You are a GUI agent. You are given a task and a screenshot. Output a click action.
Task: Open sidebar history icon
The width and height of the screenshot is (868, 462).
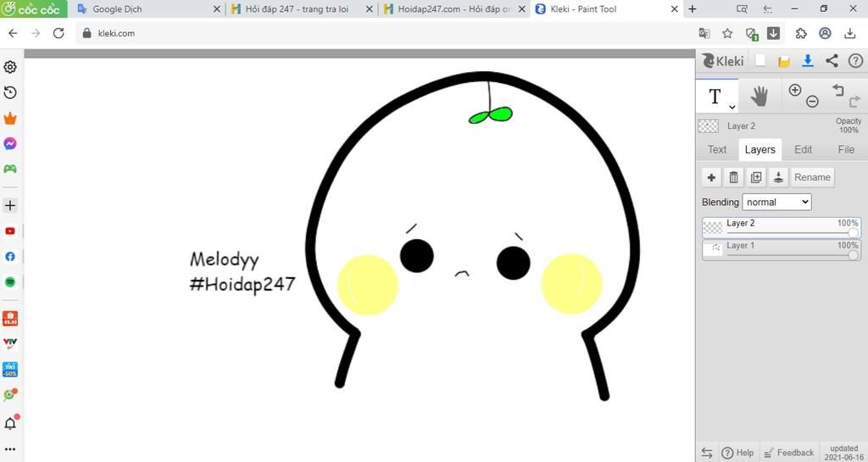(10, 92)
